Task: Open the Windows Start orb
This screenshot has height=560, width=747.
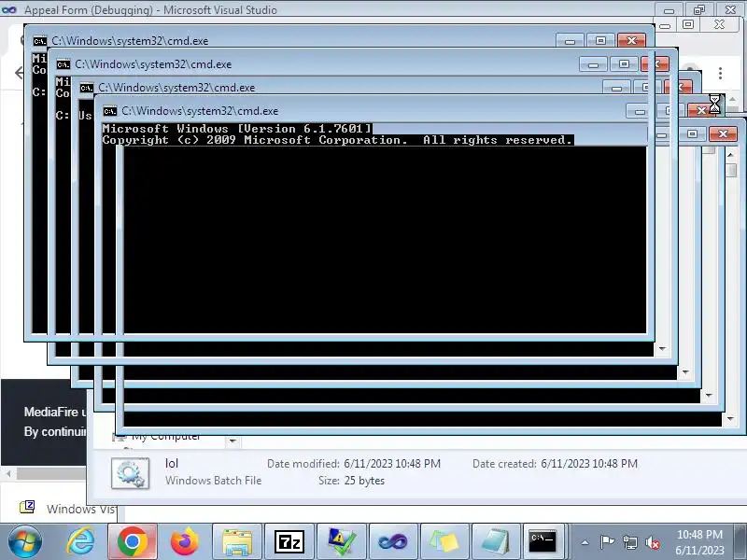Action: tap(24, 542)
